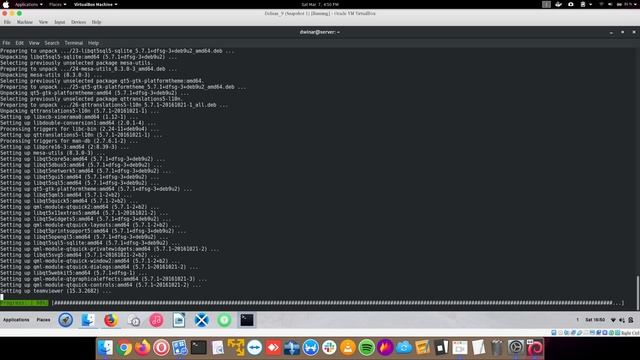Launch the rocket launcher icon in guest panel
The height and width of the screenshot is (360, 640).
point(65,320)
